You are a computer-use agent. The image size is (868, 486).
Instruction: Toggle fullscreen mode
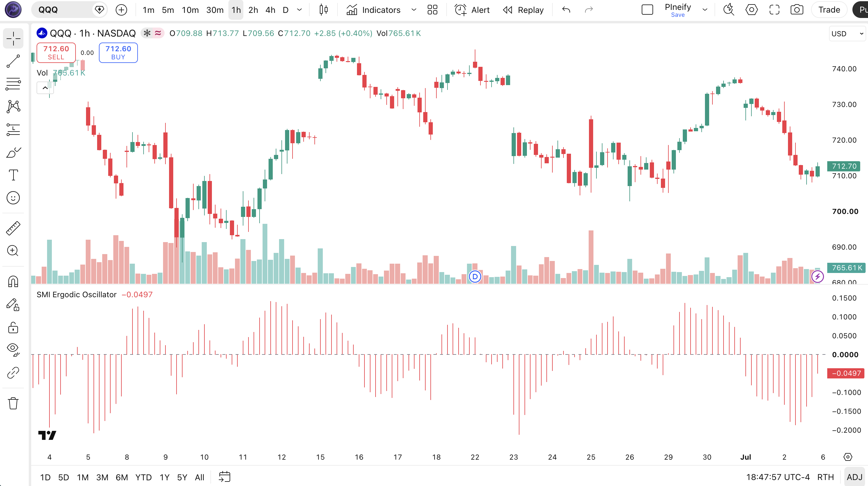[774, 10]
